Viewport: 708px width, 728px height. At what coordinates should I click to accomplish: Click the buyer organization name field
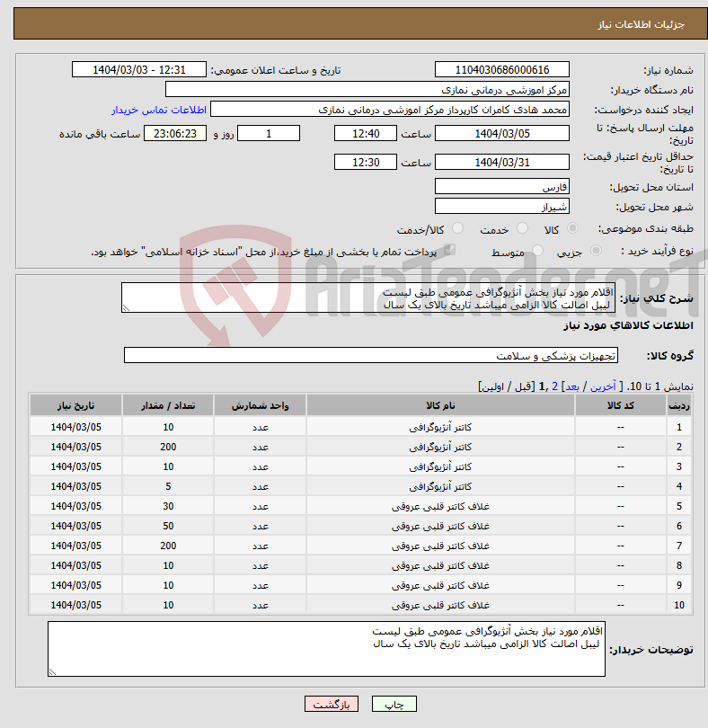367,90
